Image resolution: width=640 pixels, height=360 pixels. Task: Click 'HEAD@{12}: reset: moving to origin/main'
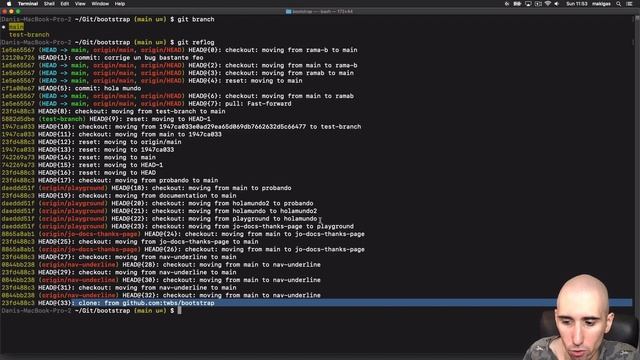coord(109,142)
